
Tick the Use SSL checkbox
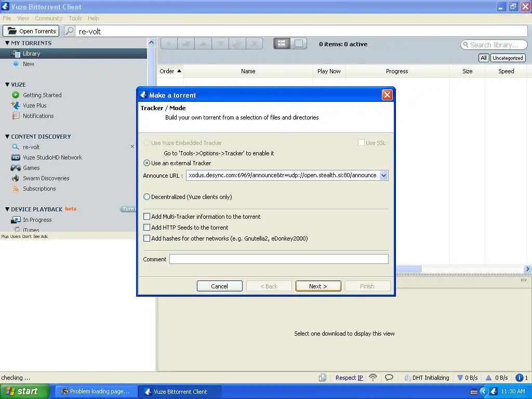(361, 143)
